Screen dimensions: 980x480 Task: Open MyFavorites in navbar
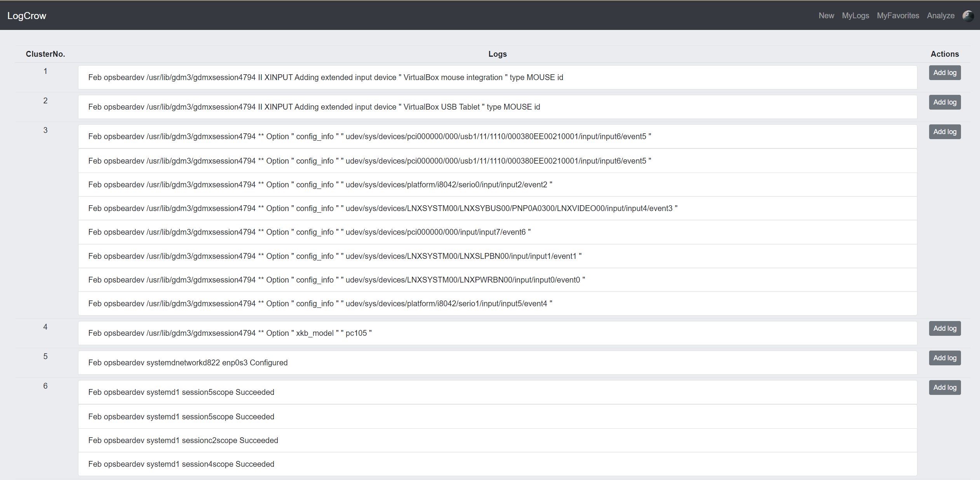click(898, 16)
